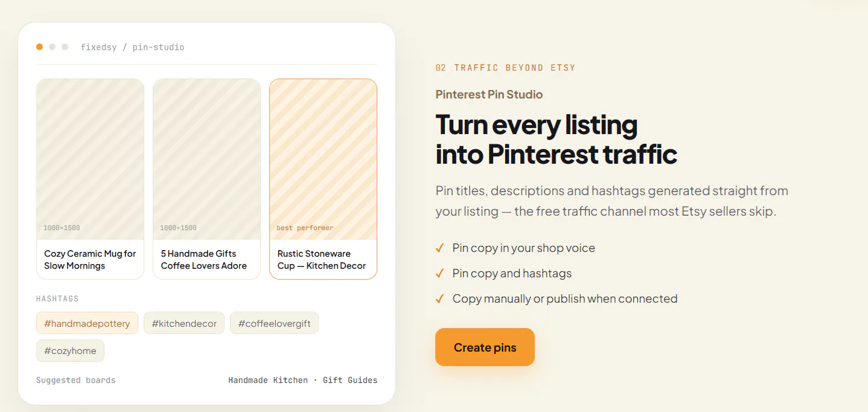Image resolution: width=868 pixels, height=412 pixels.
Task: Select the #coffeelovergift hashtag chip
Action: pyautogui.click(x=274, y=323)
